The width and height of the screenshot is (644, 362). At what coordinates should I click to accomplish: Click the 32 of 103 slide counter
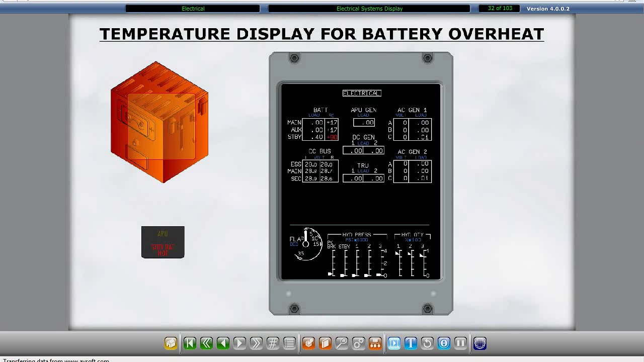pos(500,9)
